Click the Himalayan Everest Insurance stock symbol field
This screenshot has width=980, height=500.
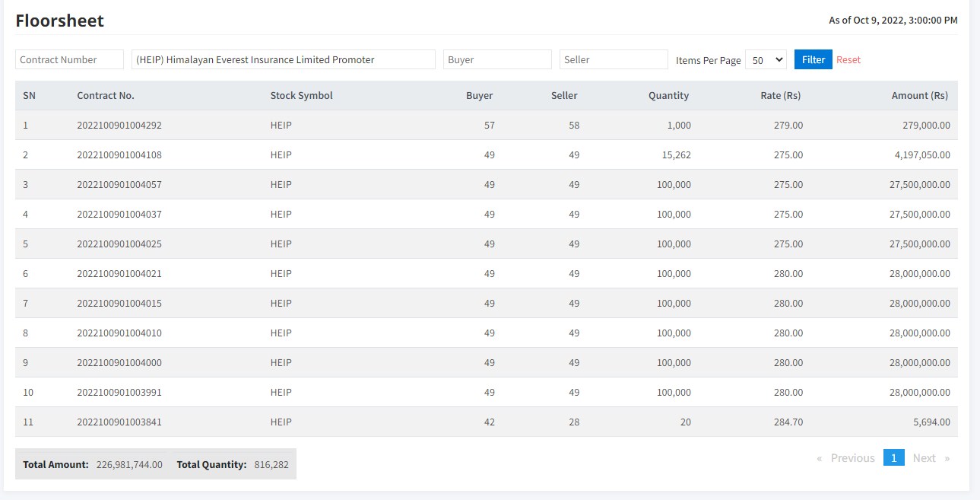(283, 59)
